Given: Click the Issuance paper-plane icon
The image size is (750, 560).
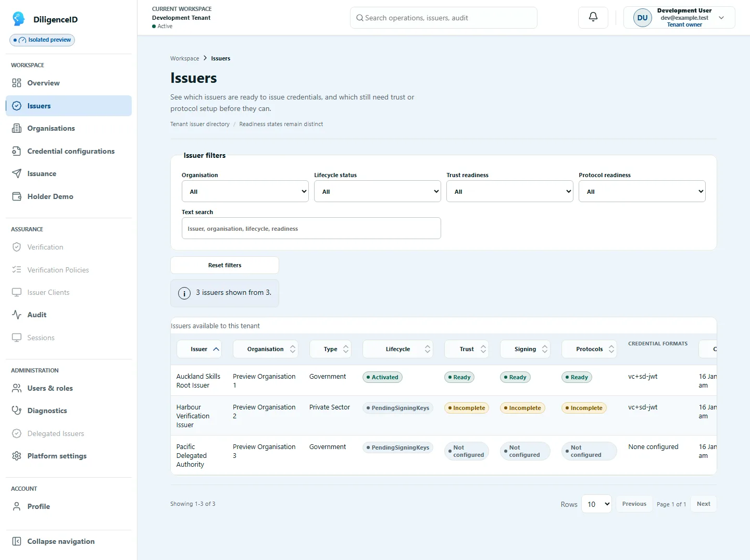Looking at the screenshot, I should (x=17, y=173).
